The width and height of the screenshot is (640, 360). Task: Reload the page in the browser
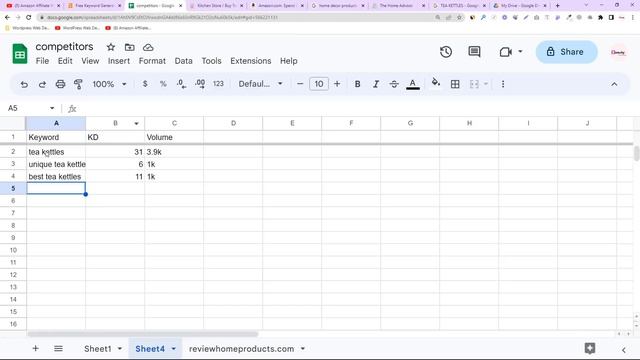(x=29, y=18)
